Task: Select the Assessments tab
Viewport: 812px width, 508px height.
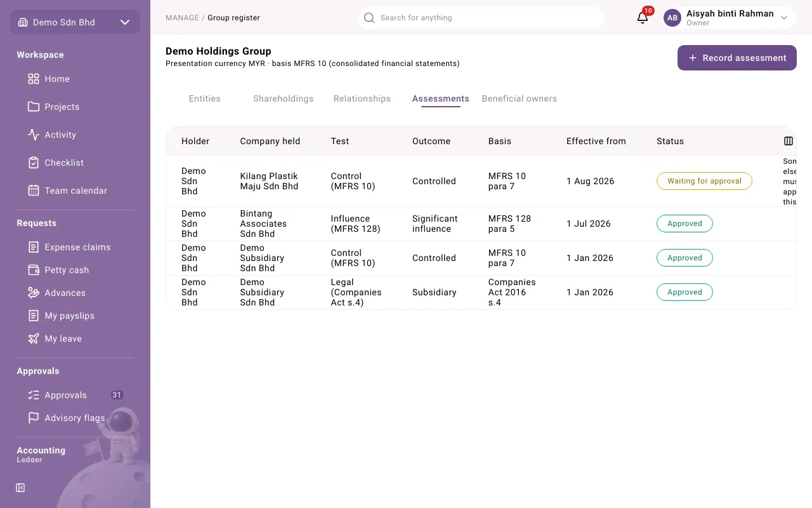Action: (441, 98)
